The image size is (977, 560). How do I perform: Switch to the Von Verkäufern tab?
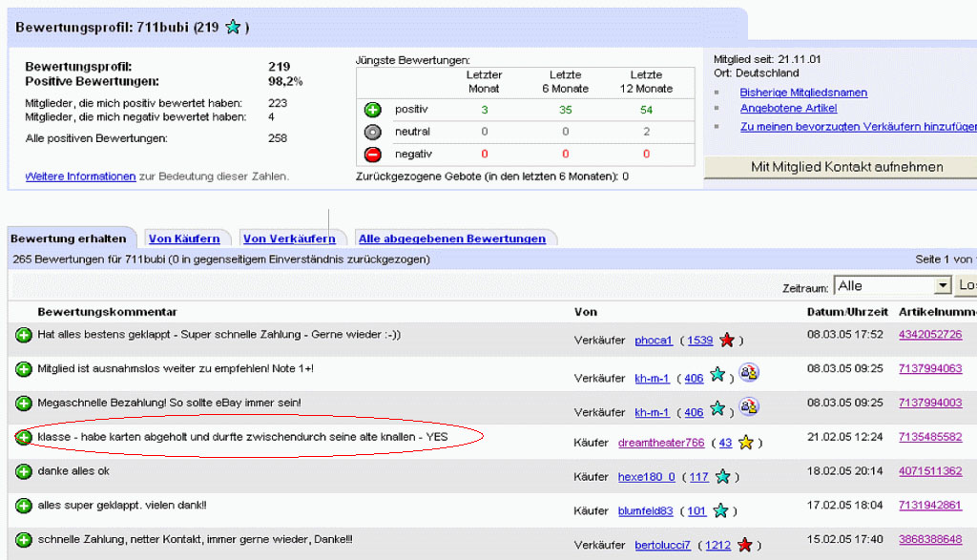(x=289, y=239)
